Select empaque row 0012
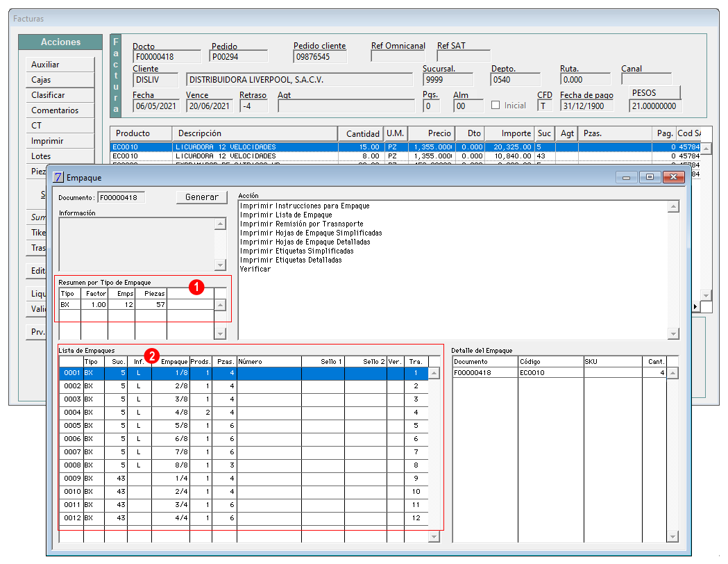Viewport: 728px width, 564px height. tap(244, 518)
